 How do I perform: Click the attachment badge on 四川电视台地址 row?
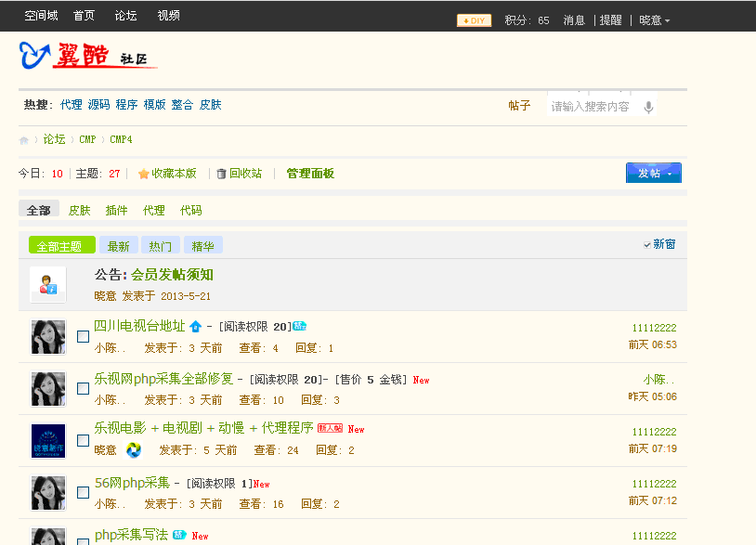click(300, 326)
